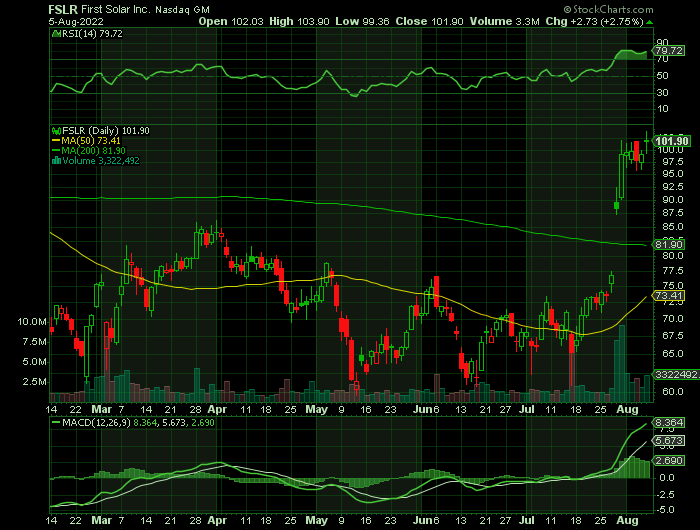Viewport: 700px width, 530px height.
Task: Click the green MA(200) line marker
Action: coord(56,150)
